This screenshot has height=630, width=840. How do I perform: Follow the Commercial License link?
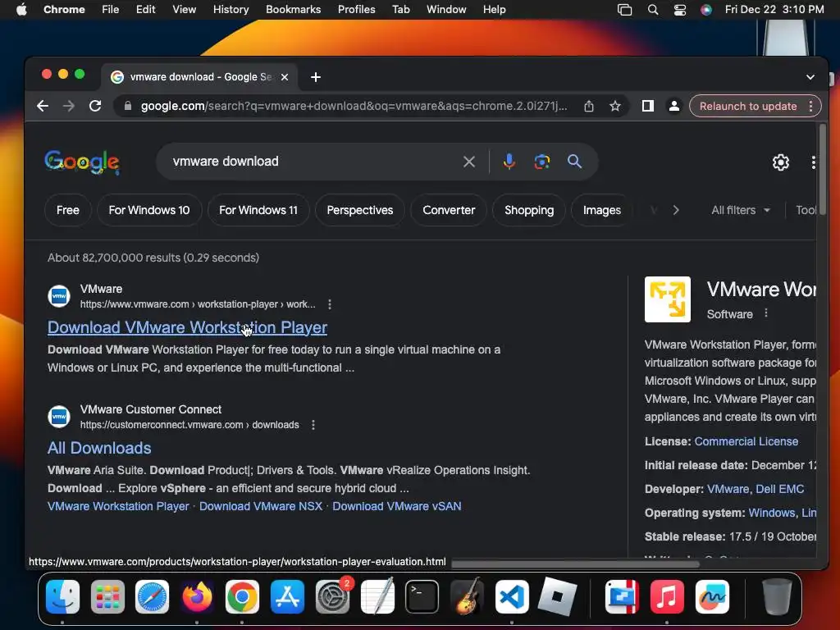tap(746, 441)
